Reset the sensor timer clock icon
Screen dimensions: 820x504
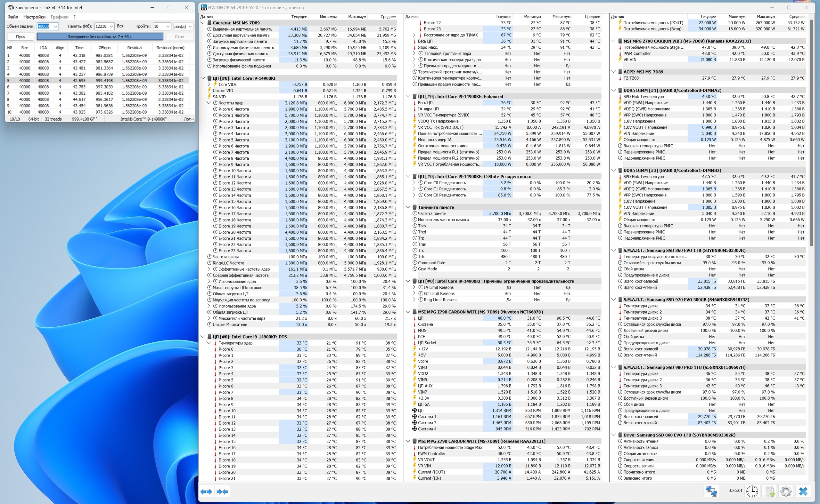(x=752, y=491)
